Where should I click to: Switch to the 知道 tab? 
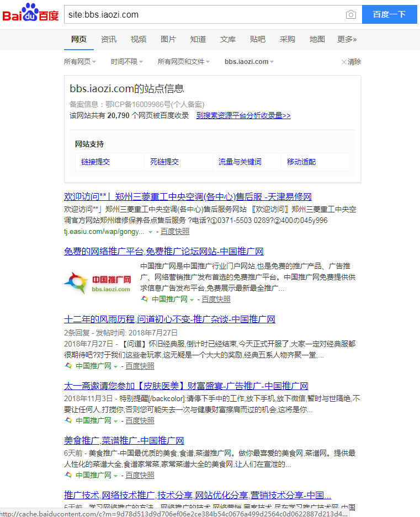[x=198, y=39]
